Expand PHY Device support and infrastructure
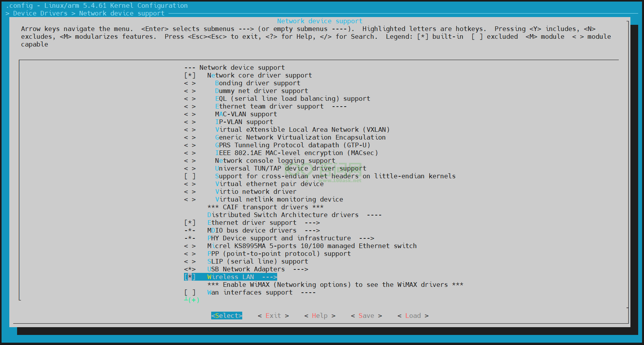Viewport: 644px width, 345px height. [x=290, y=238]
